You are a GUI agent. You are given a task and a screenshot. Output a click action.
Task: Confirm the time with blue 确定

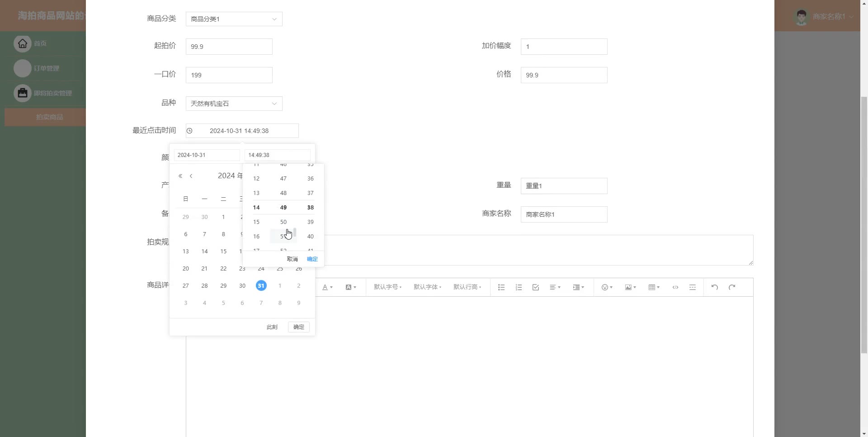(x=312, y=259)
